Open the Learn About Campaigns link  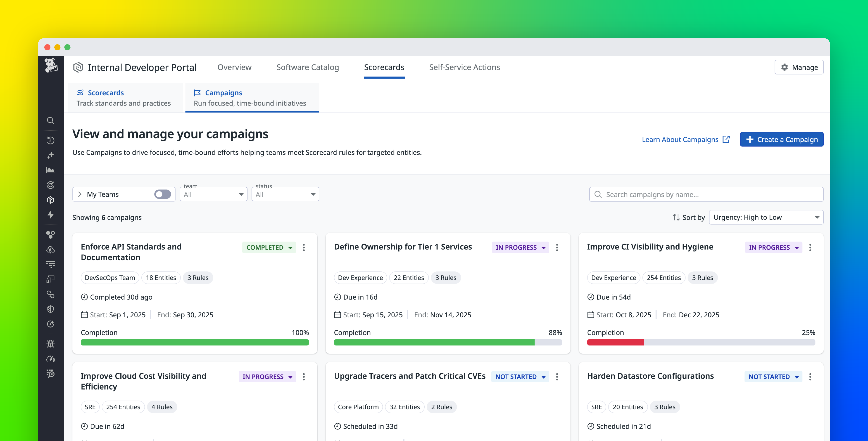click(686, 139)
